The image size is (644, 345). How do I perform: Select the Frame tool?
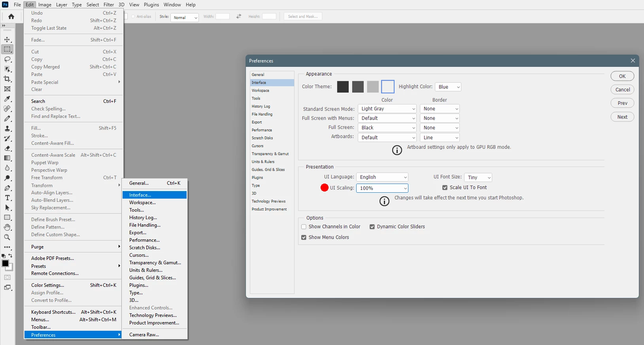coord(7,89)
